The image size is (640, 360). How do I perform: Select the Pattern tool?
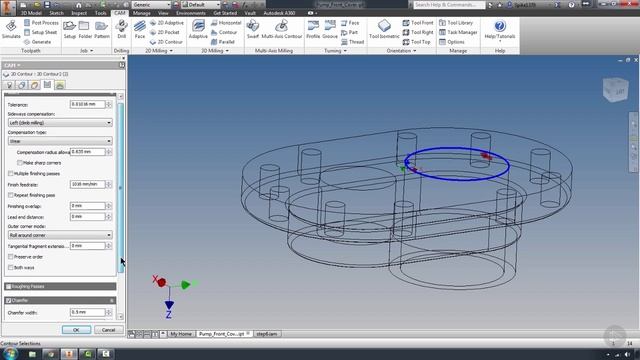tap(102, 29)
